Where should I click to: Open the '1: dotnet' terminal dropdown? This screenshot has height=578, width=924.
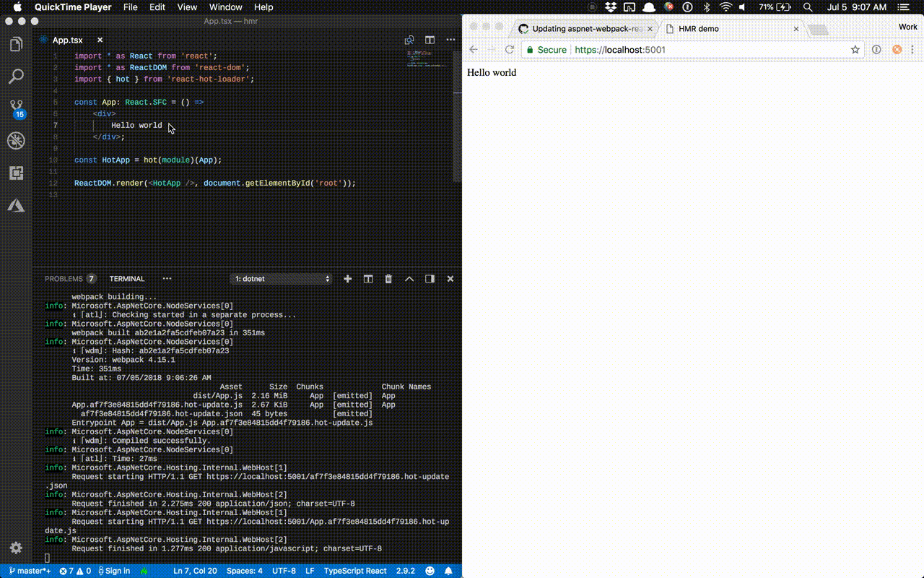click(x=282, y=278)
